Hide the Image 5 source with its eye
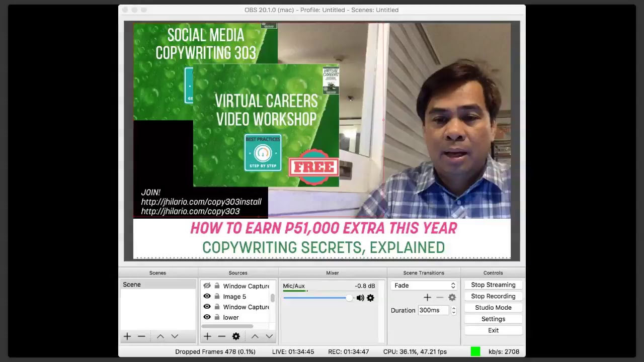The width and height of the screenshot is (644, 362). point(207,296)
